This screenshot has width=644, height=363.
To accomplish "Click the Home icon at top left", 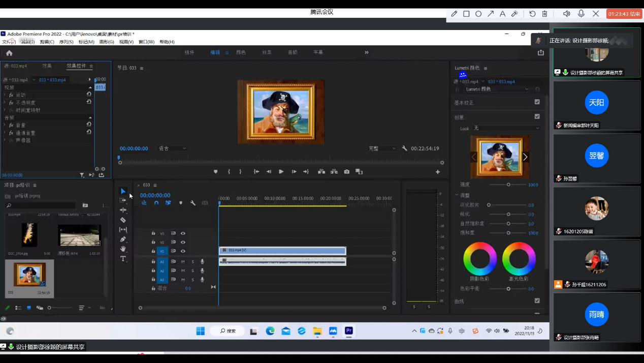I will pyautogui.click(x=9, y=53).
